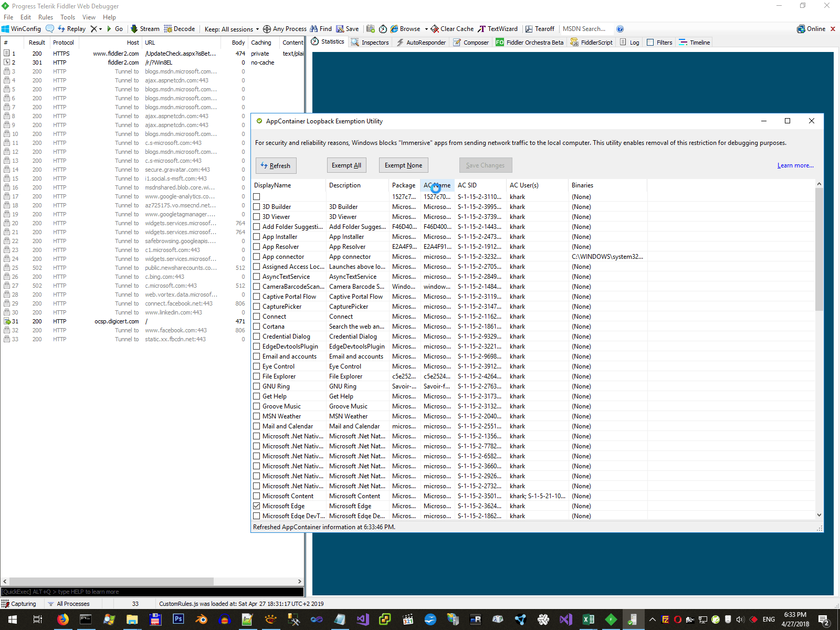Screen dimensions: 840x630
Task: Clear Cache from toolbar
Action: coord(452,29)
